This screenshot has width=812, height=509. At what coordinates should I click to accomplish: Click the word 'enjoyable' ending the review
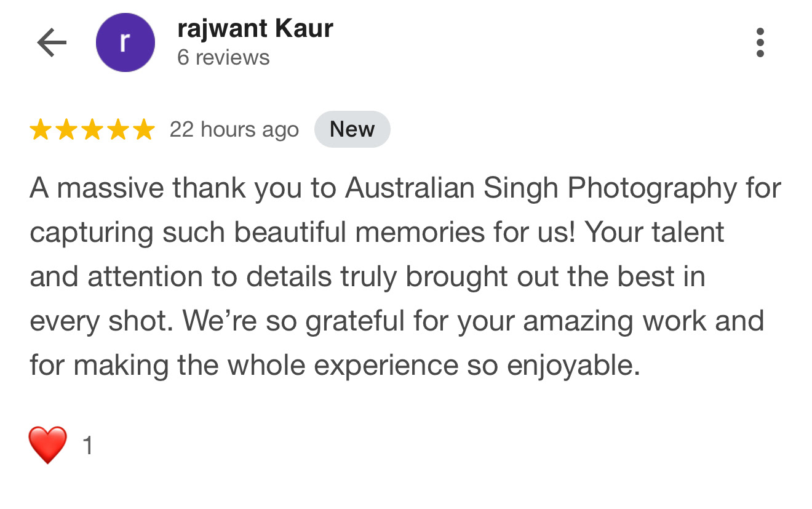tap(572, 366)
